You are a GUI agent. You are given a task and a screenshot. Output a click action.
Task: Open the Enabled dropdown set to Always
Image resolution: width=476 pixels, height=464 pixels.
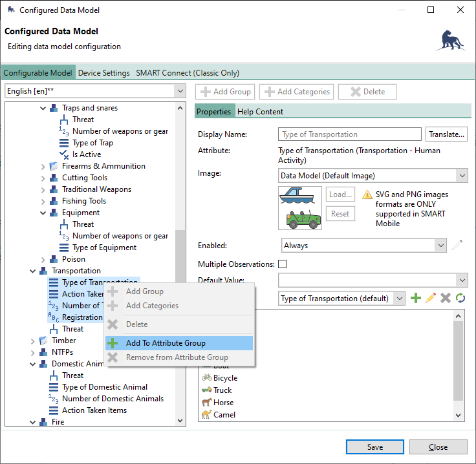(364, 246)
